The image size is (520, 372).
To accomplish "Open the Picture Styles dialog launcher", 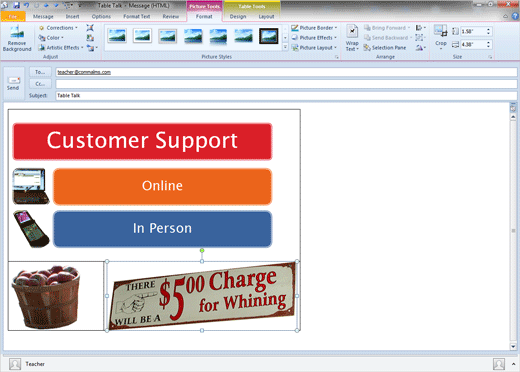I will (337, 57).
